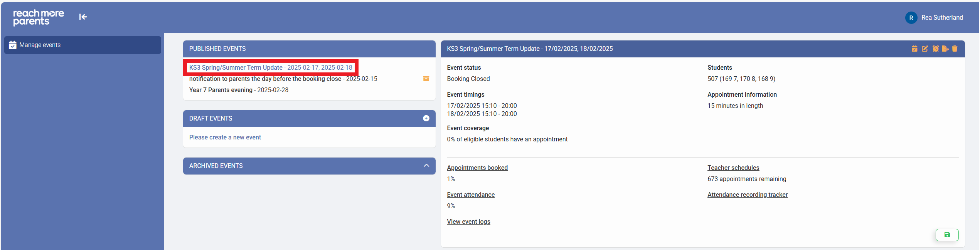
Task: Open the Teacher schedules link
Action: (x=733, y=168)
